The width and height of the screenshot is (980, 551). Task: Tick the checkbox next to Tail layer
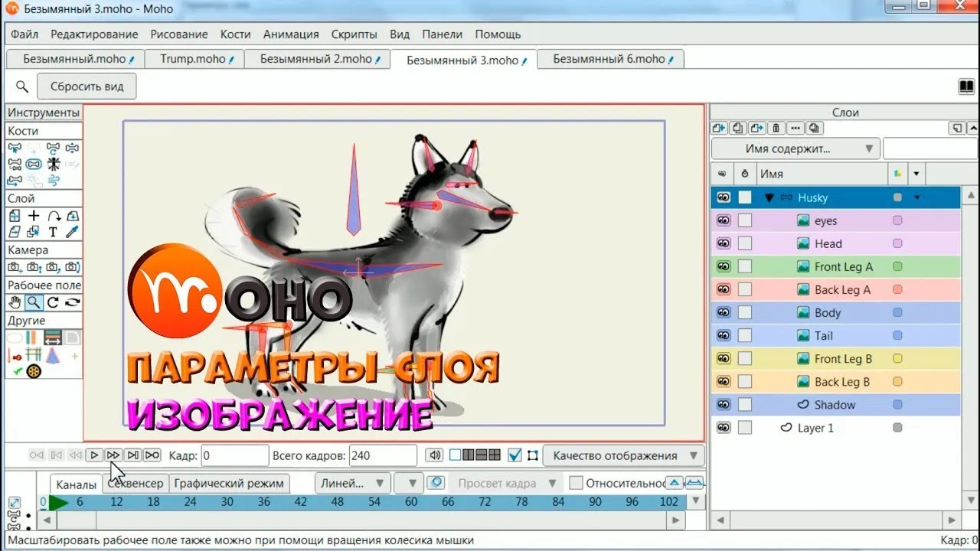(x=745, y=335)
